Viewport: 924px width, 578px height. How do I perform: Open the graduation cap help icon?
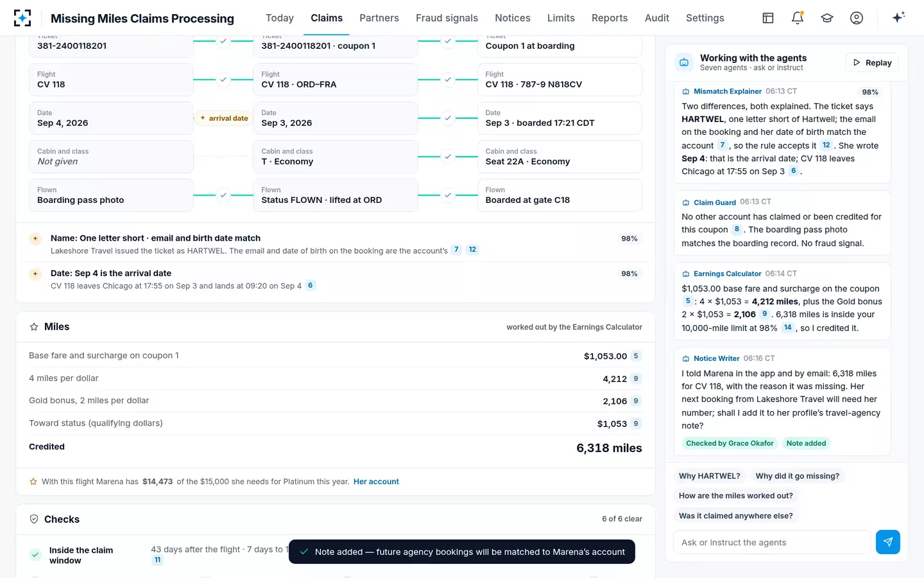click(x=827, y=18)
